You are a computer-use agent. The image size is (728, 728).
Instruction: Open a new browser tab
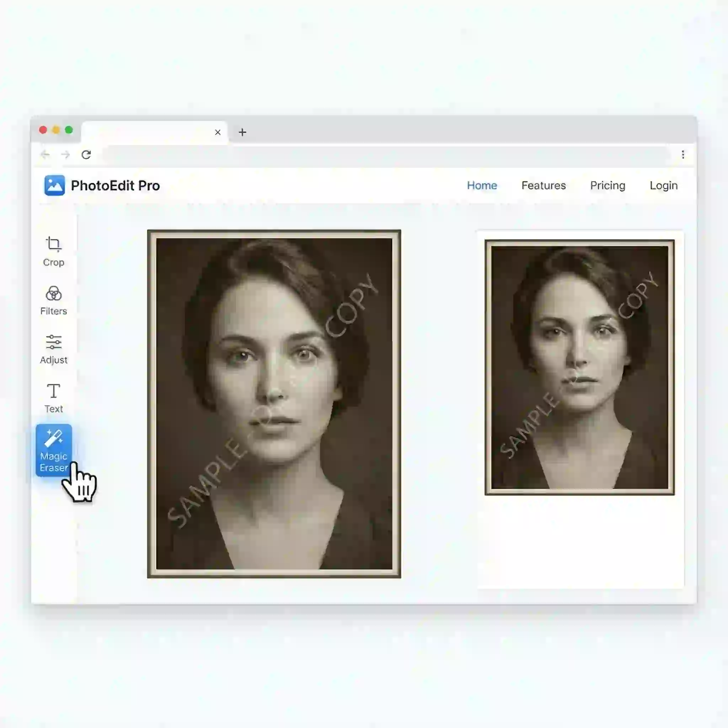(242, 132)
